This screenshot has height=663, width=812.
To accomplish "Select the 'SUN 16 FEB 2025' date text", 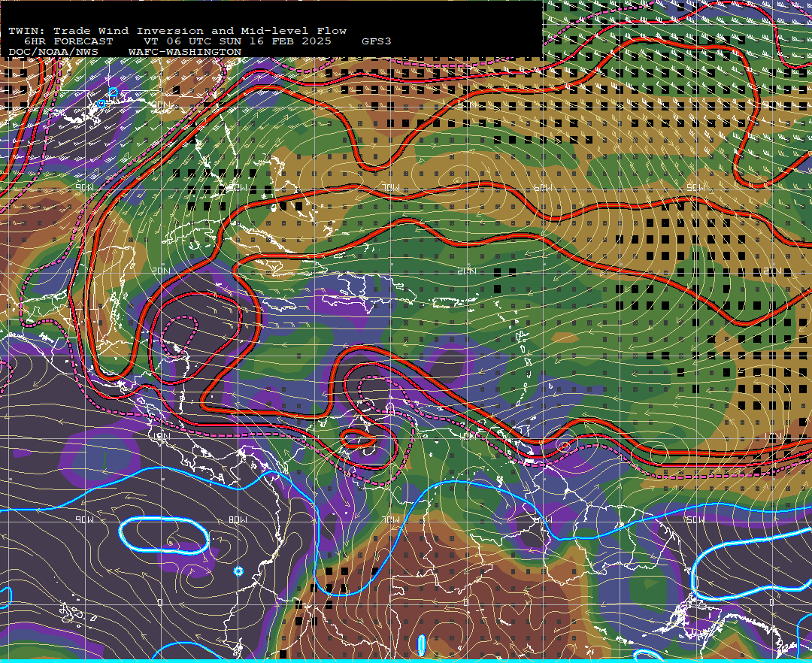I will [x=275, y=41].
